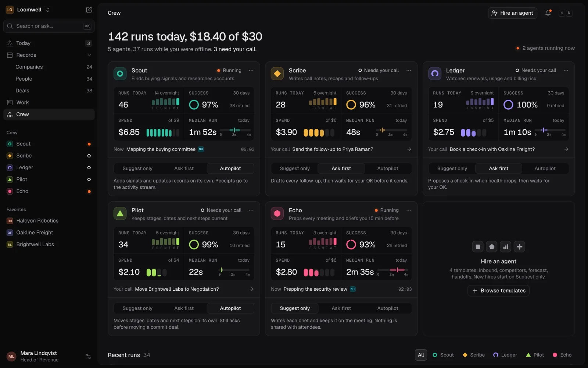Select Echo in sidebar crew list
This screenshot has width=588, height=368.
49,191
